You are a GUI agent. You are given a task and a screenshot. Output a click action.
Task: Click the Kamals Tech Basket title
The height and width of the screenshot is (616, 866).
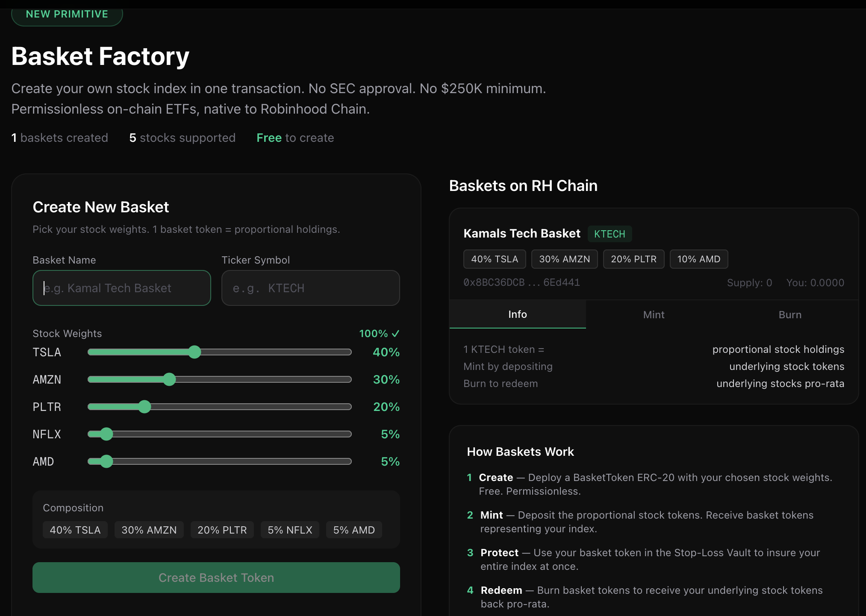click(521, 234)
